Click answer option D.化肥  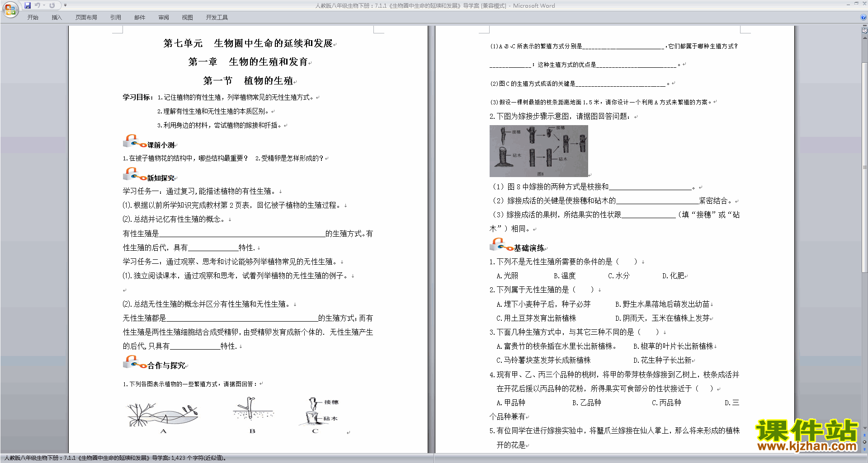click(x=673, y=276)
